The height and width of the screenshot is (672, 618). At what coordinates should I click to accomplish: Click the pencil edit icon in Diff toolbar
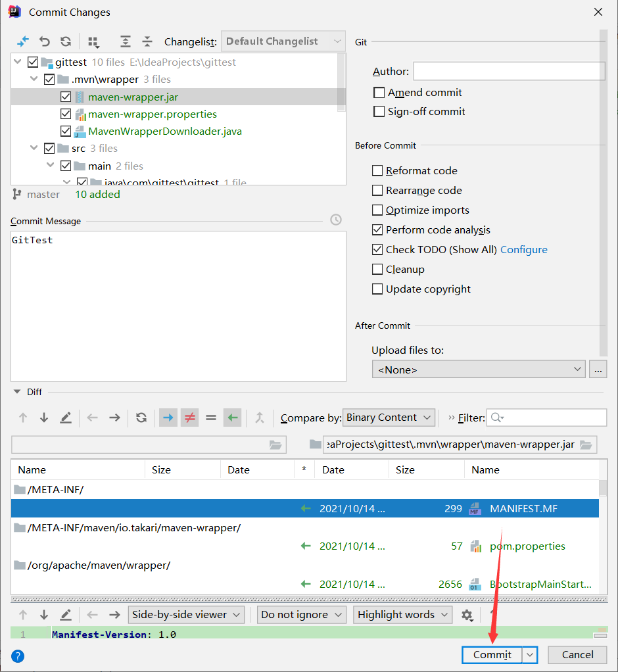point(66,418)
